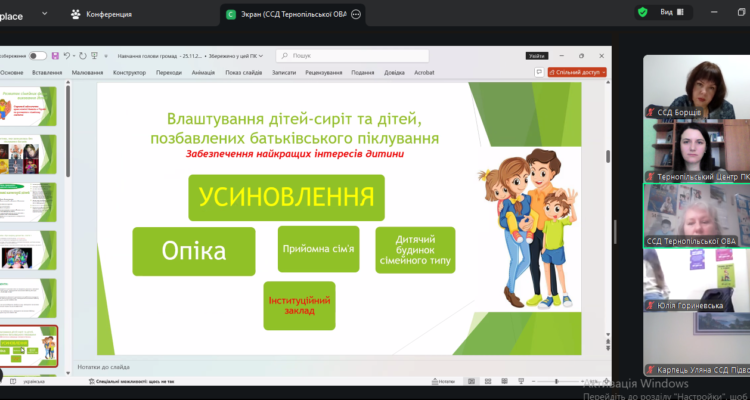750x400 pixels.
Task: Click the Спільний доступ share button
Action: coord(574,72)
